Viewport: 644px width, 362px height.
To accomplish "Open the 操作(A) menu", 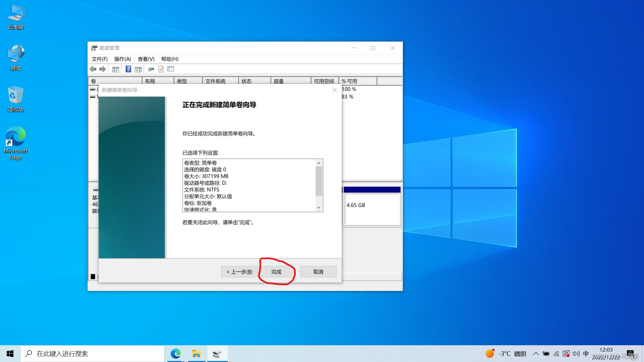I will tap(122, 59).
